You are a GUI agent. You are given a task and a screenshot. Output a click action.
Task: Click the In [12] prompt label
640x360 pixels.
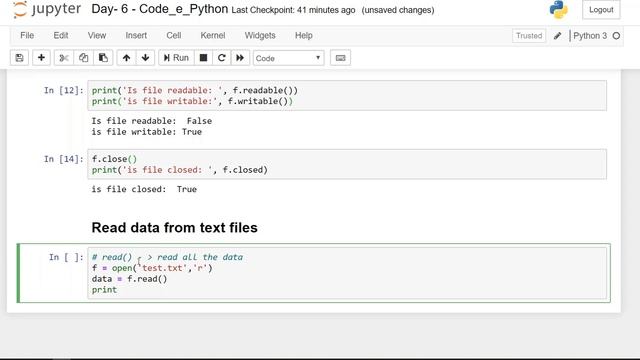click(x=64, y=90)
